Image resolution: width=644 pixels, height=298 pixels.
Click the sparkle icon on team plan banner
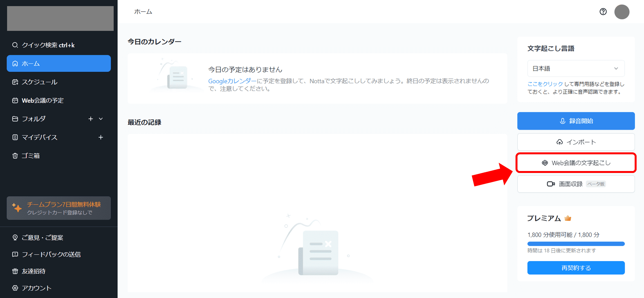click(x=17, y=208)
